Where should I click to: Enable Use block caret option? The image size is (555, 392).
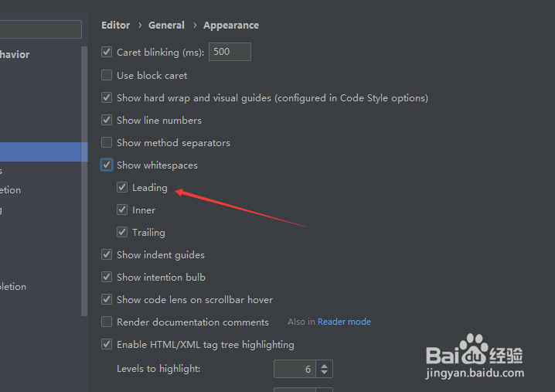(107, 75)
